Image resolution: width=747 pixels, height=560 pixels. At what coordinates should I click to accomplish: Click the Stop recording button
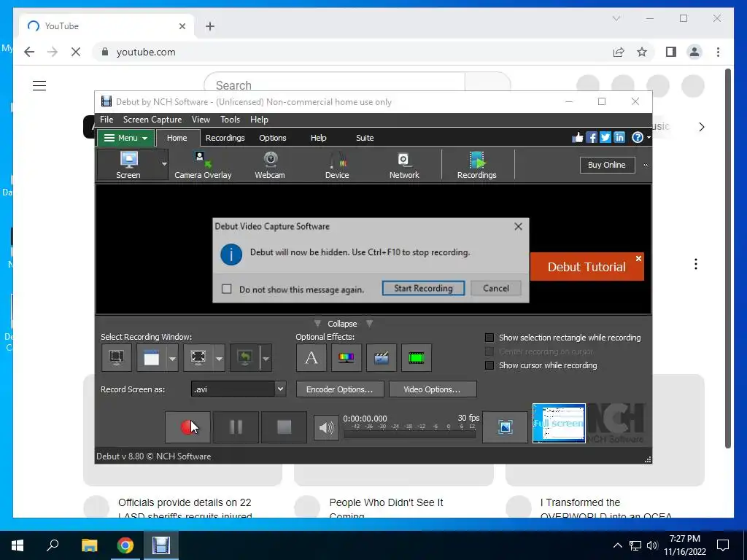point(284,427)
